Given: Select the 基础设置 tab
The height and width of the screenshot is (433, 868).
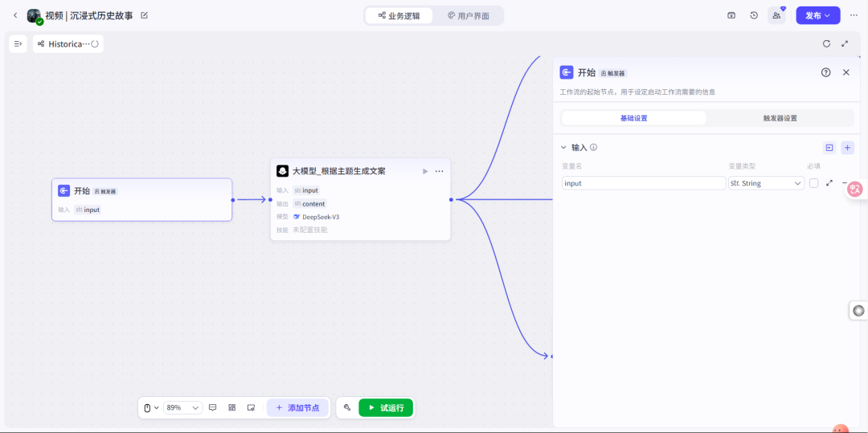Looking at the screenshot, I should pyautogui.click(x=634, y=118).
